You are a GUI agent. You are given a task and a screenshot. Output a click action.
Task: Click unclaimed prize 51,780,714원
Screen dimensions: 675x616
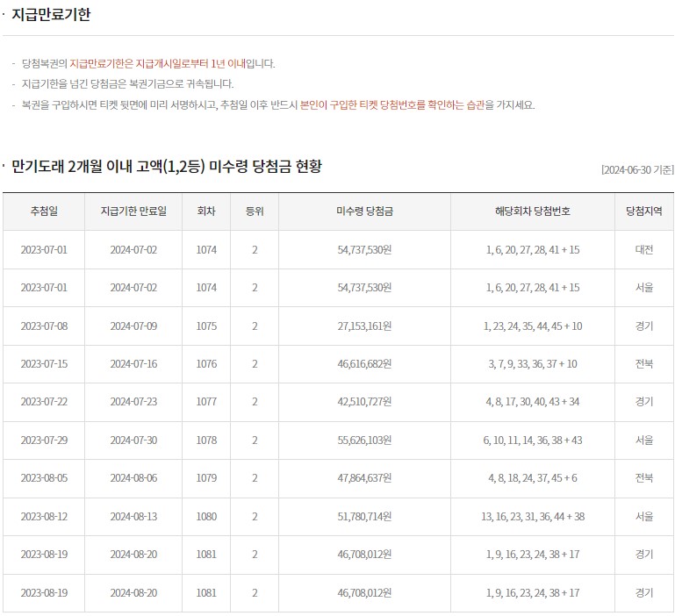364,517
